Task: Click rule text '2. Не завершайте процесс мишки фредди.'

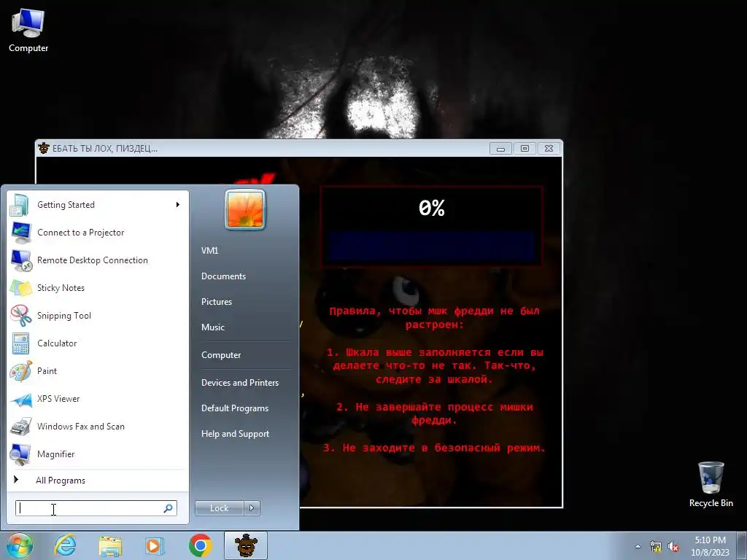Action: [434, 413]
